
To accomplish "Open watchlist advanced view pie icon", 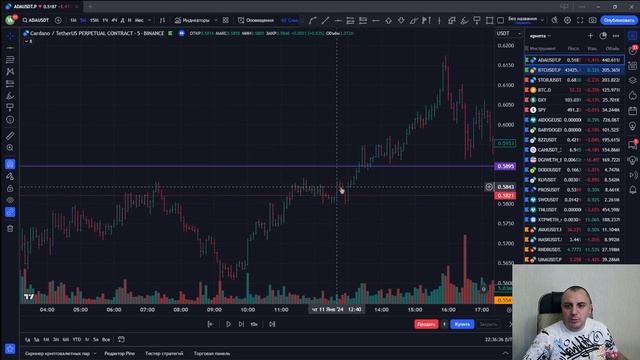I will click(603, 36).
